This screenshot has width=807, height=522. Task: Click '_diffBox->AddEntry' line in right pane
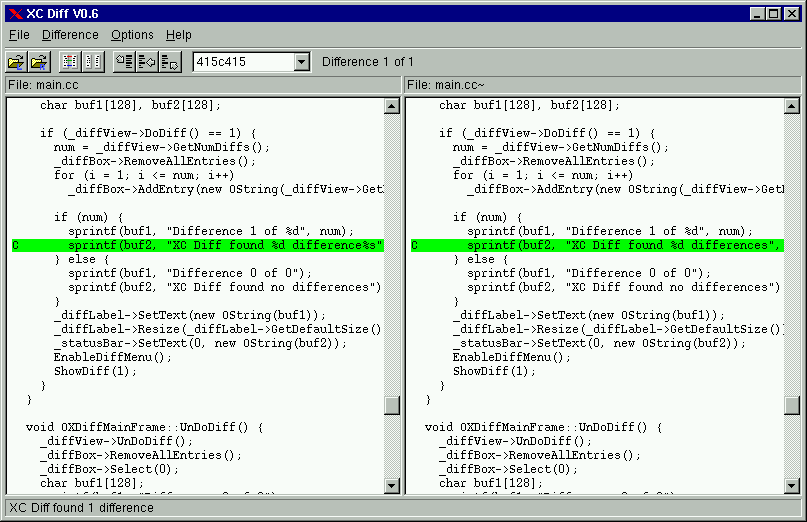pyautogui.click(x=625, y=189)
